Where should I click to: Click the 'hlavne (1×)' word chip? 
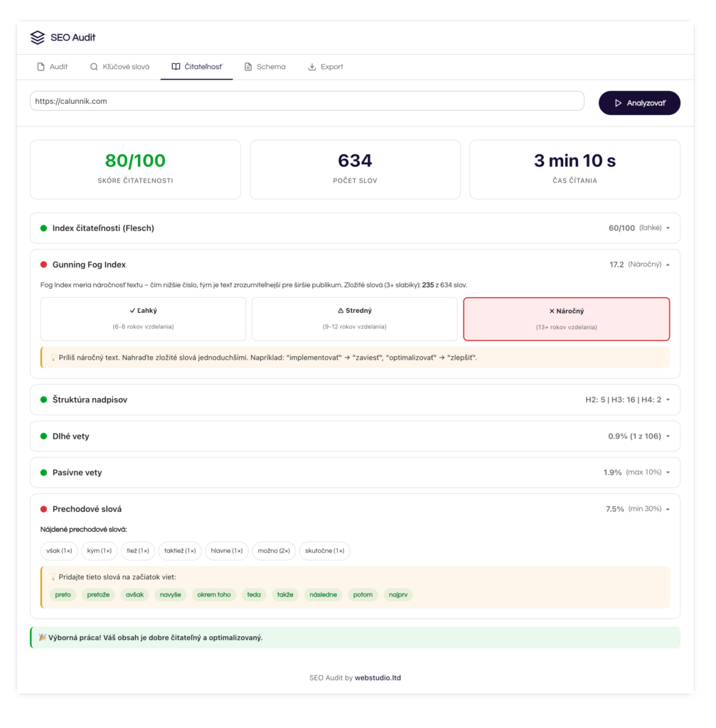227,551
